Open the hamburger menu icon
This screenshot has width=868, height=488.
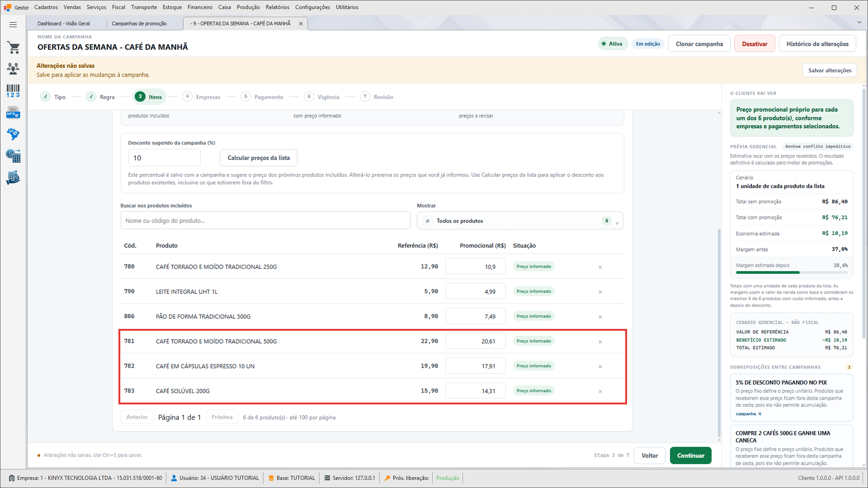(x=13, y=24)
